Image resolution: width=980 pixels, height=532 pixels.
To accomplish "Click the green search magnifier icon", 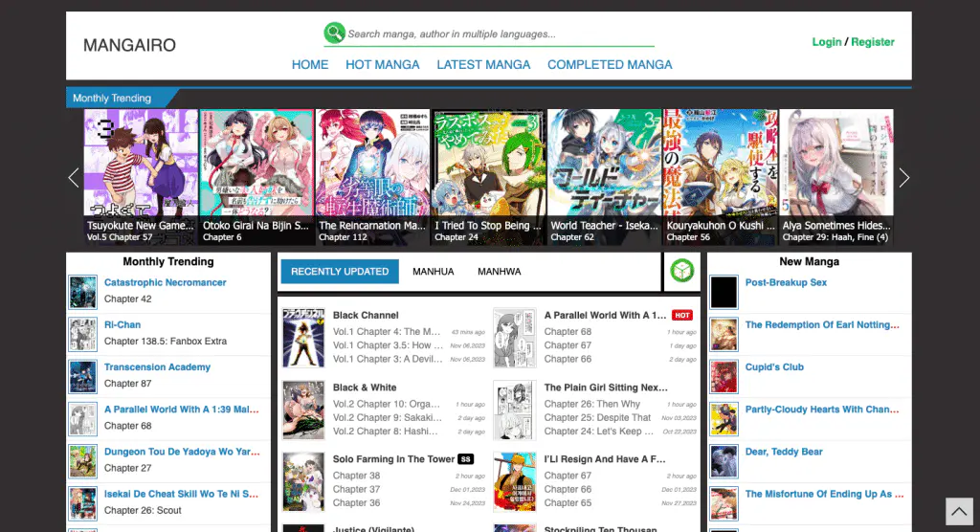I will [334, 33].
